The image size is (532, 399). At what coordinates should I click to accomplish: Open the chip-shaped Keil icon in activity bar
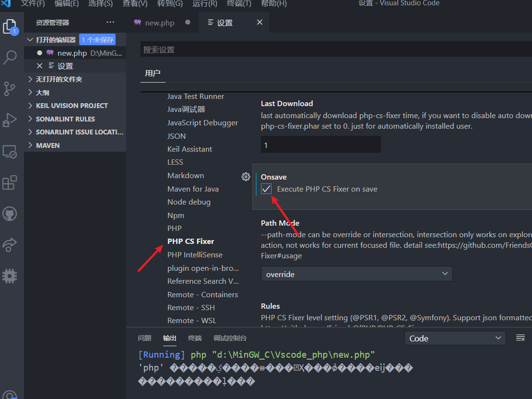10,276
